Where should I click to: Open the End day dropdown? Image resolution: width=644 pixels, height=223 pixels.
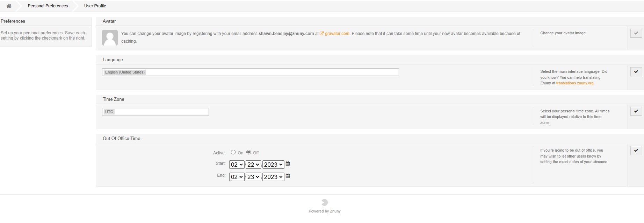[x=253, y=177]
